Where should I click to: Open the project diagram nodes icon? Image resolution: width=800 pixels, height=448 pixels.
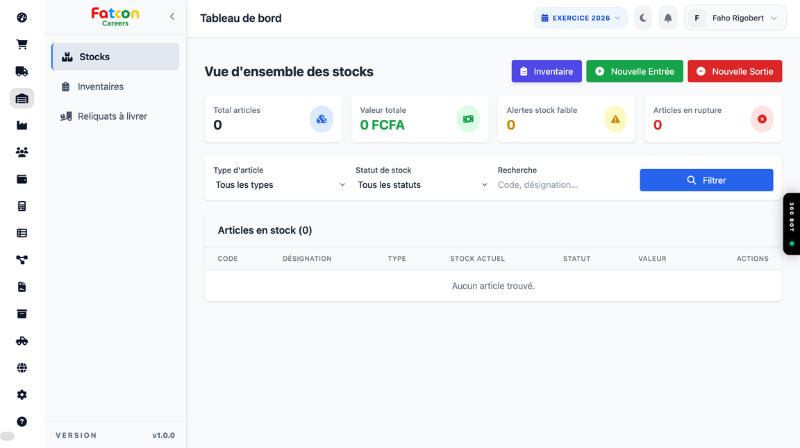click(x=22, y=260)
